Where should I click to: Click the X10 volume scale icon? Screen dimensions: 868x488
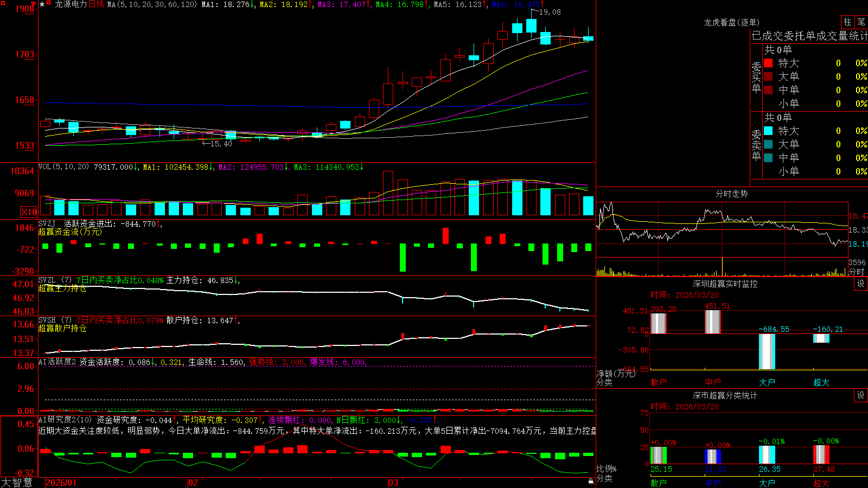point(29,212)
